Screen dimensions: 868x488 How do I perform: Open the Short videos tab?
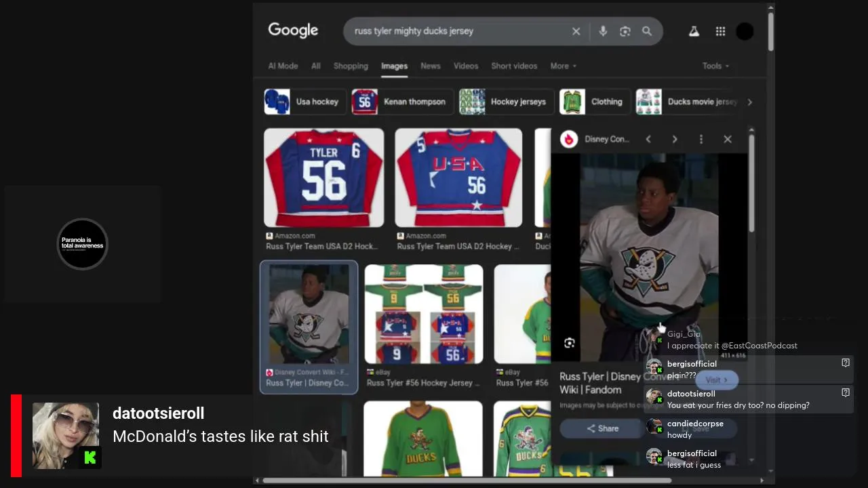514,66
